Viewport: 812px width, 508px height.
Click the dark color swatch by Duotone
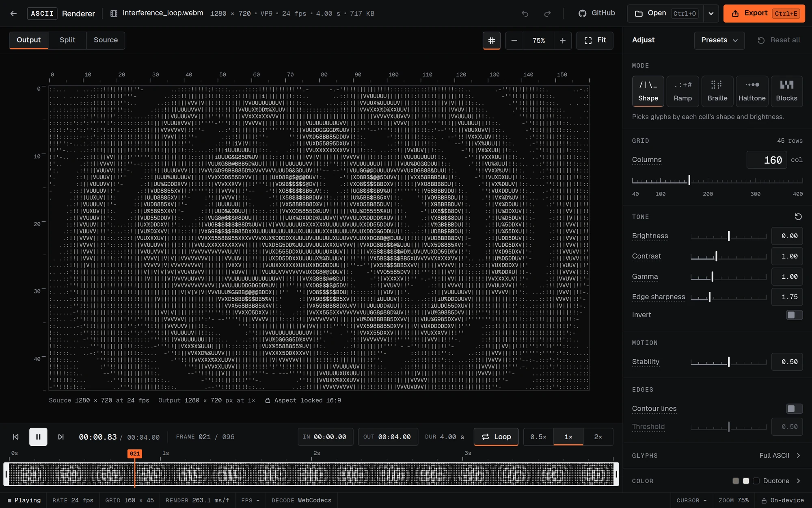click(x=756, y=481)
